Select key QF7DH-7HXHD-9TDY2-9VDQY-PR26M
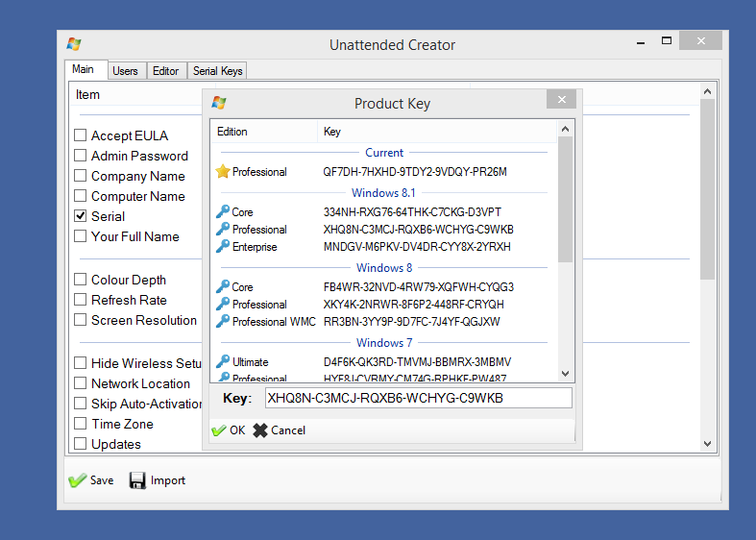756x540 pixels. pos(415,172)
